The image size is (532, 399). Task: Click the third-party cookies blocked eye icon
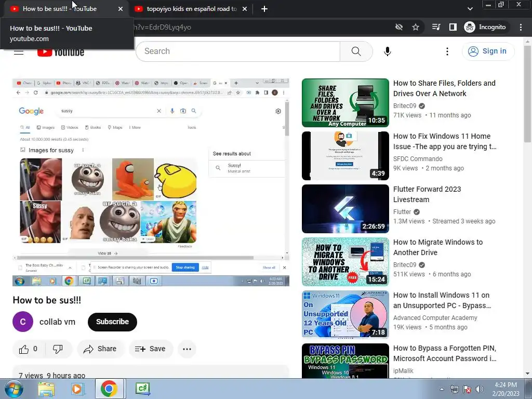tap(399, 27)
